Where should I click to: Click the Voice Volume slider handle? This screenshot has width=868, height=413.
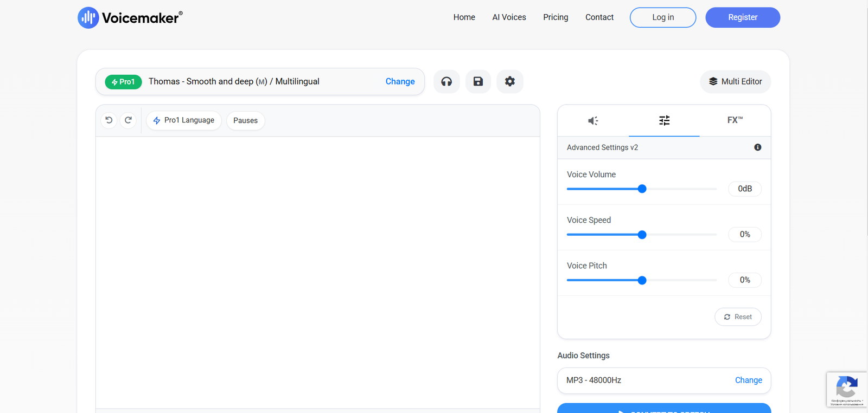tap(642, 189)
